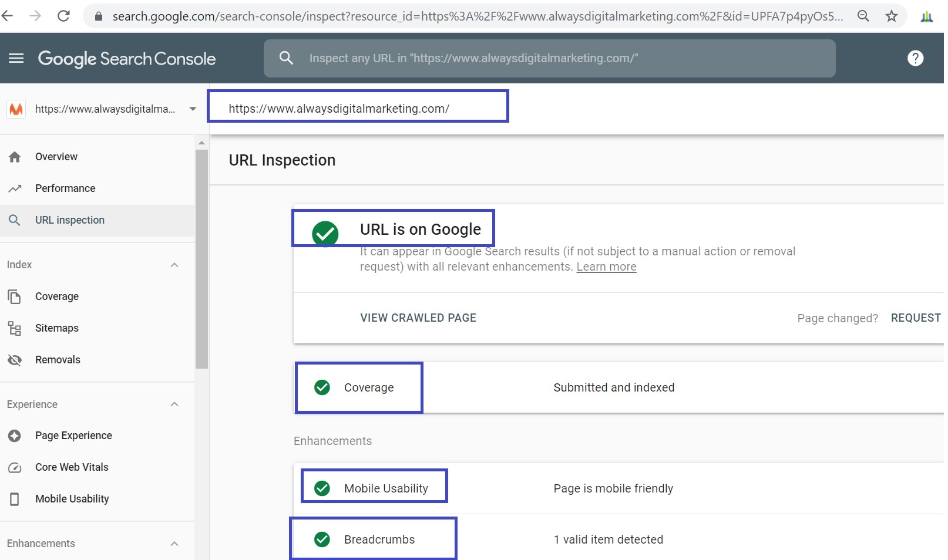This screenshot has width=948, height=560.
Task: Click the Enhancements label above Mobile Usability row
Action: click(332, 441)
